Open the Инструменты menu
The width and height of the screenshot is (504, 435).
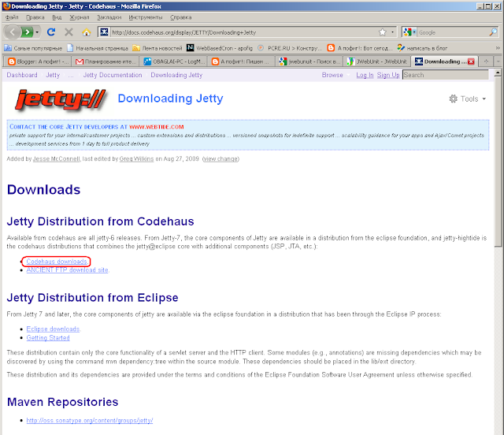(x=146, y=17)
